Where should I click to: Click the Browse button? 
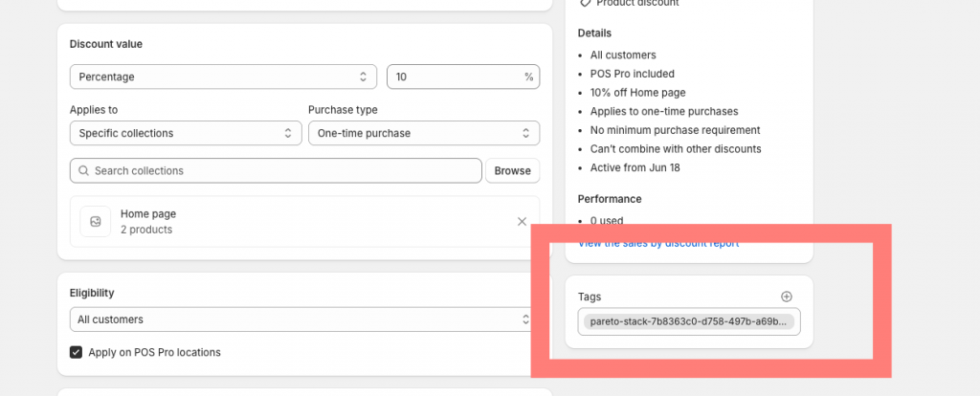(513, 170)
